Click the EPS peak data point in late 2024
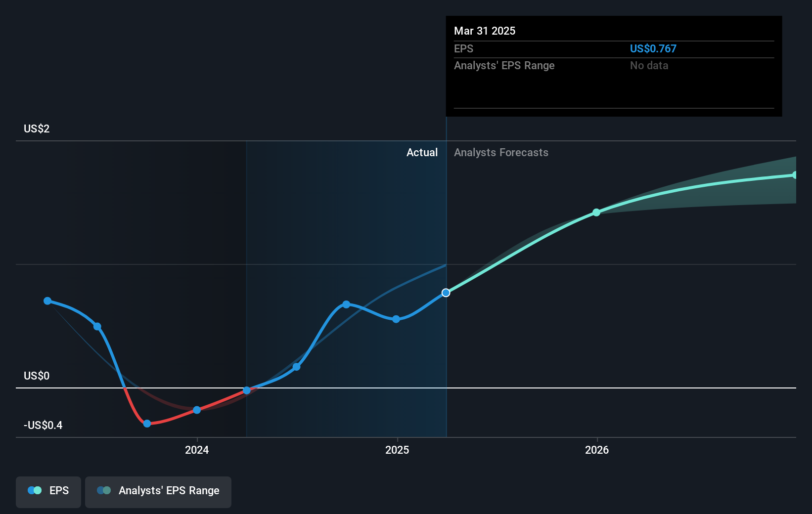 pyautogui.click(x=346, y=304)
